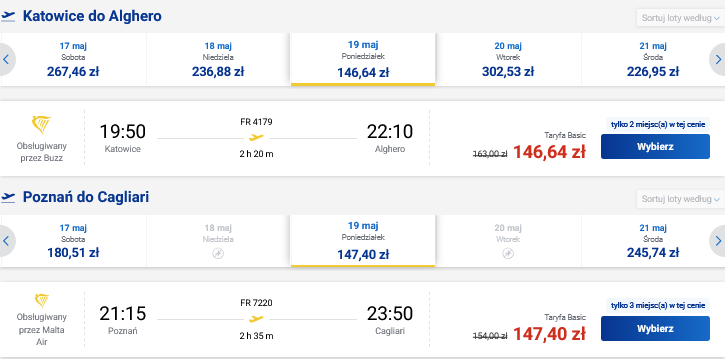The height and width of the screenshot is (360, 725).
Task: Click the plane icon on flight FR 7220
Action: pos(256,319)
